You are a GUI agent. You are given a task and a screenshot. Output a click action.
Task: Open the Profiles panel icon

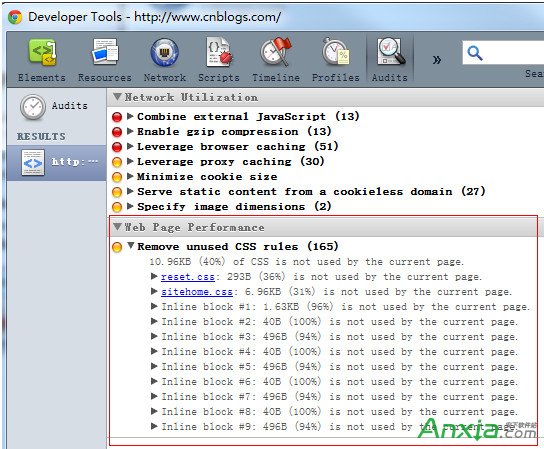[335, 52]
